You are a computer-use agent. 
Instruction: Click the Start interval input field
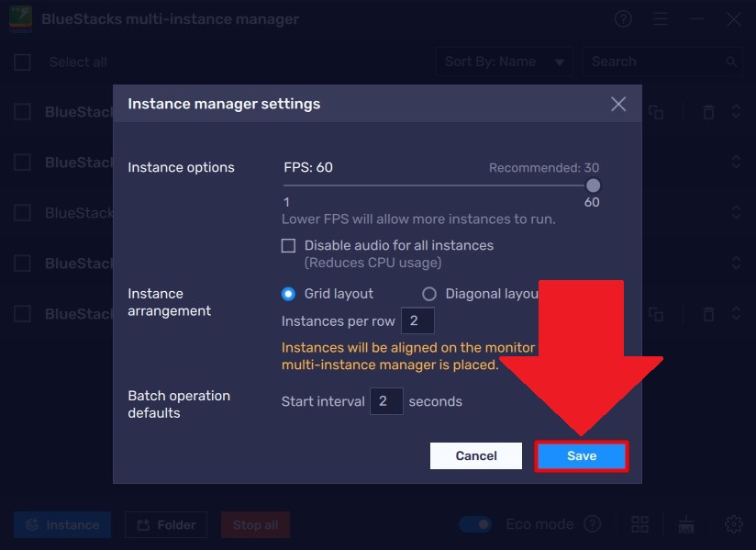[385, 400]
